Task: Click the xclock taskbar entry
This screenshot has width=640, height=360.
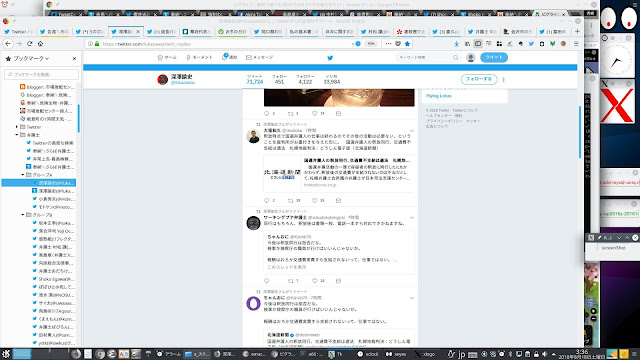Action: [x=368, y=354]
